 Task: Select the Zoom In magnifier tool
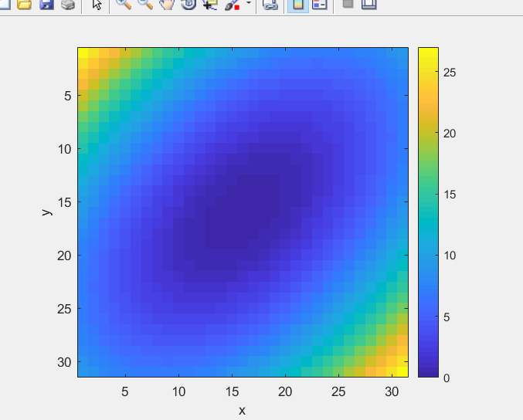[124, 4]
